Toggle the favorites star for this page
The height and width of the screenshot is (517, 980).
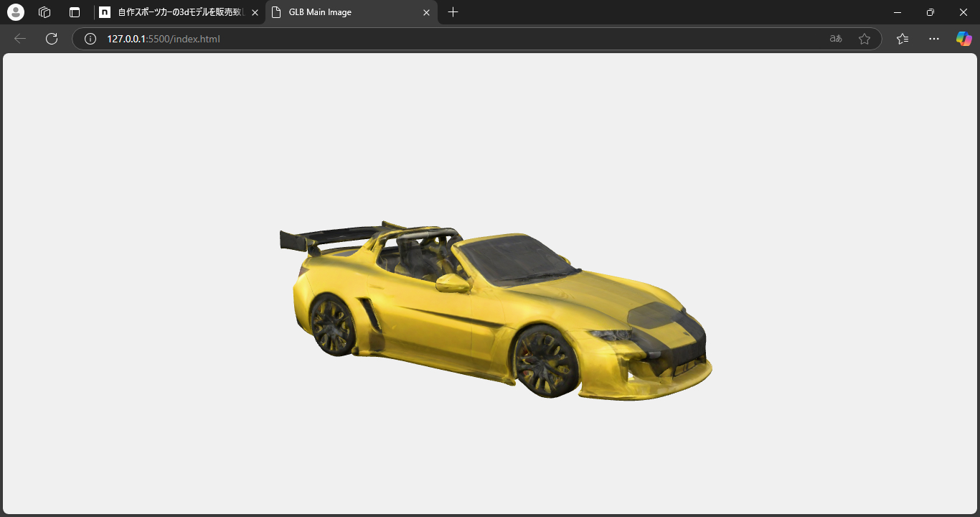[864, 39]
